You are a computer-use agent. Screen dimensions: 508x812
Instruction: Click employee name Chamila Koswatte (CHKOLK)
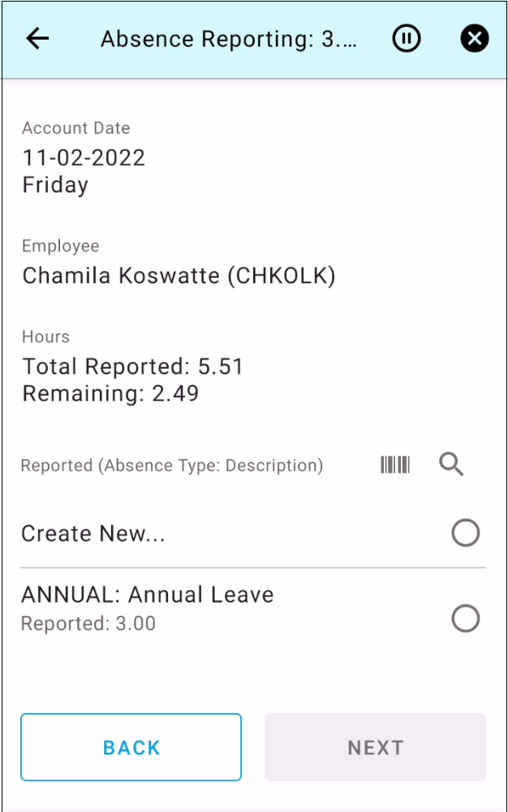pos(179,276)
